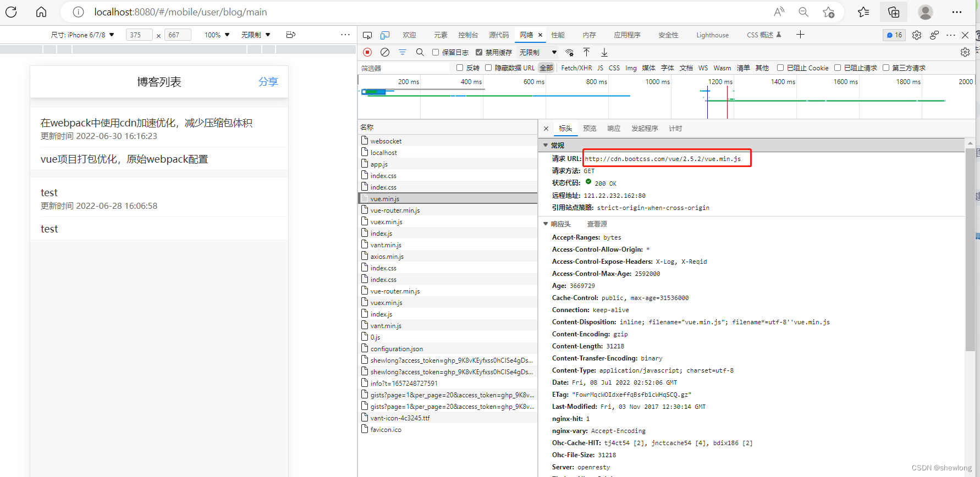Click the 16 issues badge
The height and width of the screenshot is (477, 980).
click(x=895, y=35)
